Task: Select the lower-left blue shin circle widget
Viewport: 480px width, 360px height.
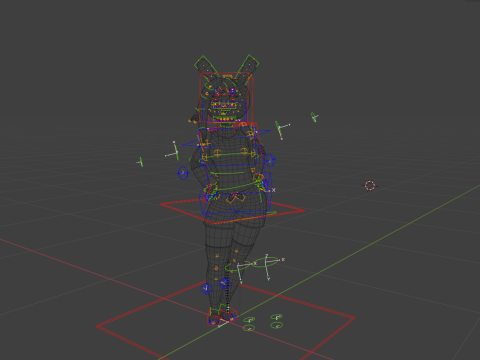Action: pos(207,289)
